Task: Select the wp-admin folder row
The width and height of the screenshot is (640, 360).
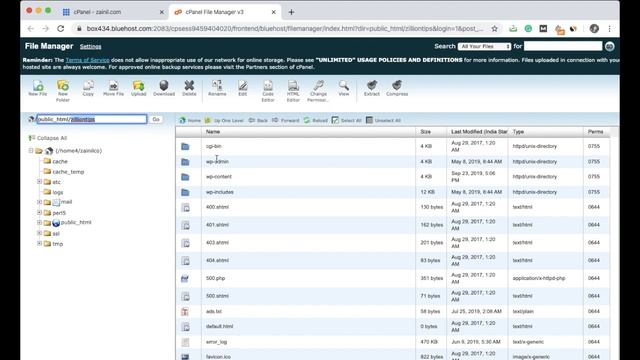Action: (x=393, y=162)
